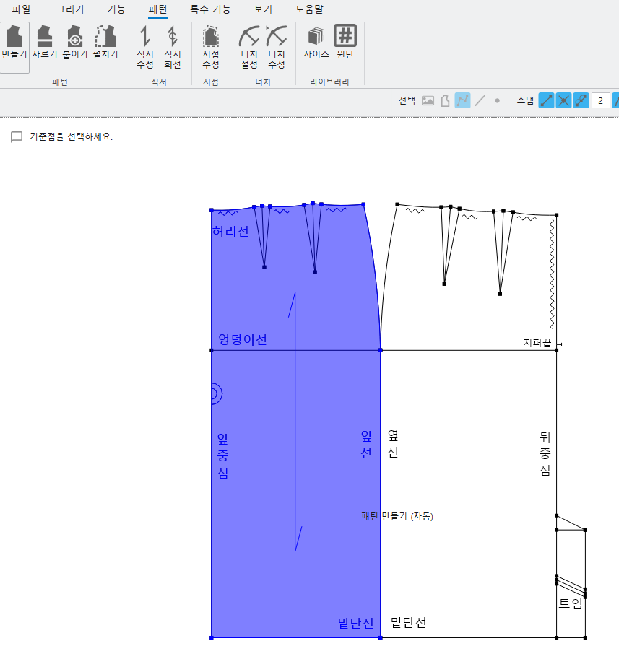Select the 너치 설정 notch setting tool
Screen dimensions: 619x672
pos(248,47)
